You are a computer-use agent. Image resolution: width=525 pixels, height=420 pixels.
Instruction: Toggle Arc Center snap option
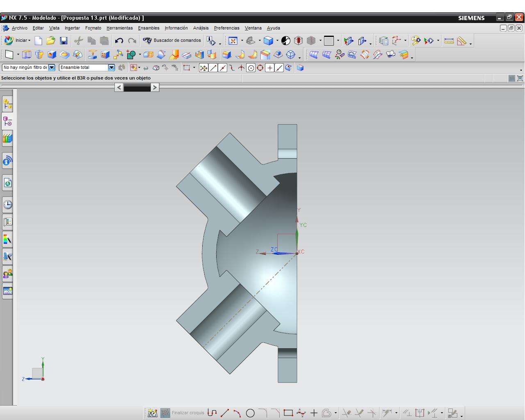click(x=251, y=68)
